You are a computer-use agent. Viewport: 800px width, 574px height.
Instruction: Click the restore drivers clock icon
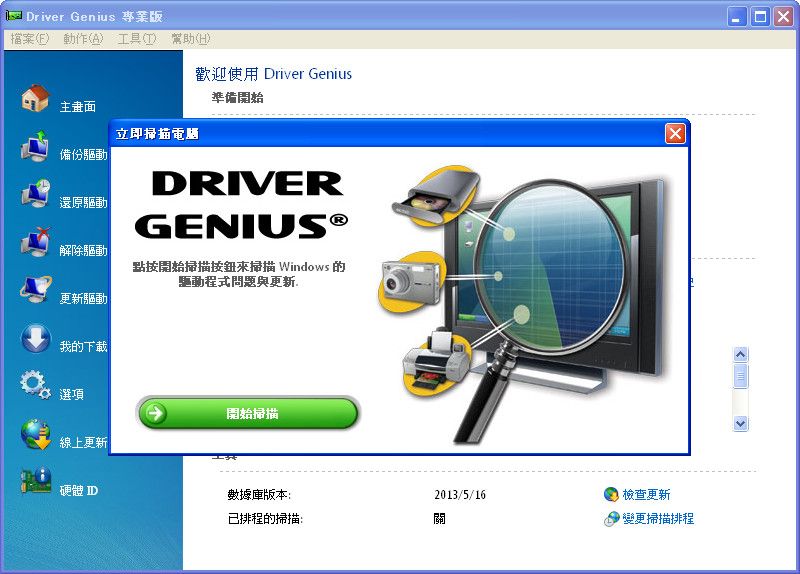coord(36,194)
